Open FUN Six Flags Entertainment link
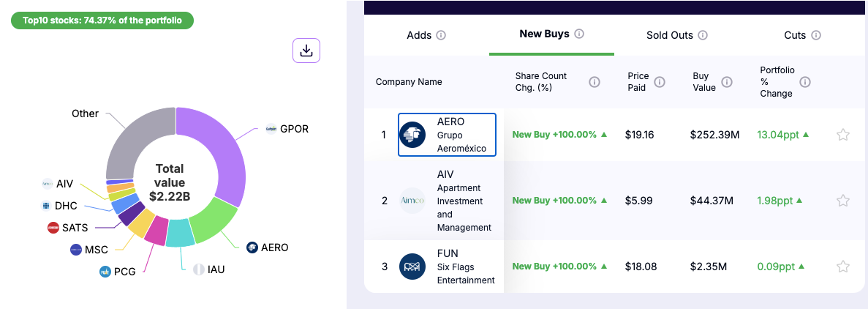The width and height of the screenshot is (868, 309). click(x=448, y=267)
